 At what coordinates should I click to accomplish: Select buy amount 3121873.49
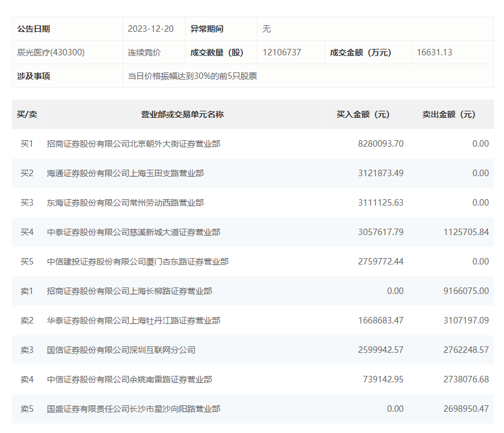pyautogui.click(x=381, y=173)
